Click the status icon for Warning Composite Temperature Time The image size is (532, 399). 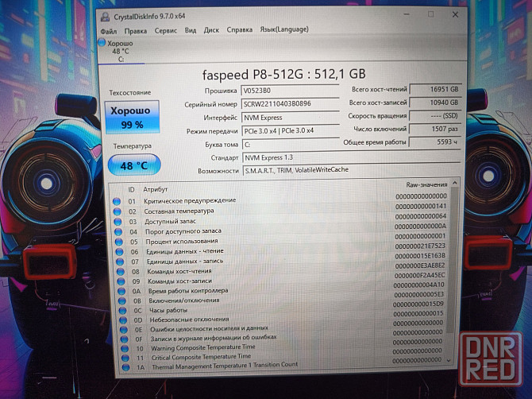pos(125,348)
